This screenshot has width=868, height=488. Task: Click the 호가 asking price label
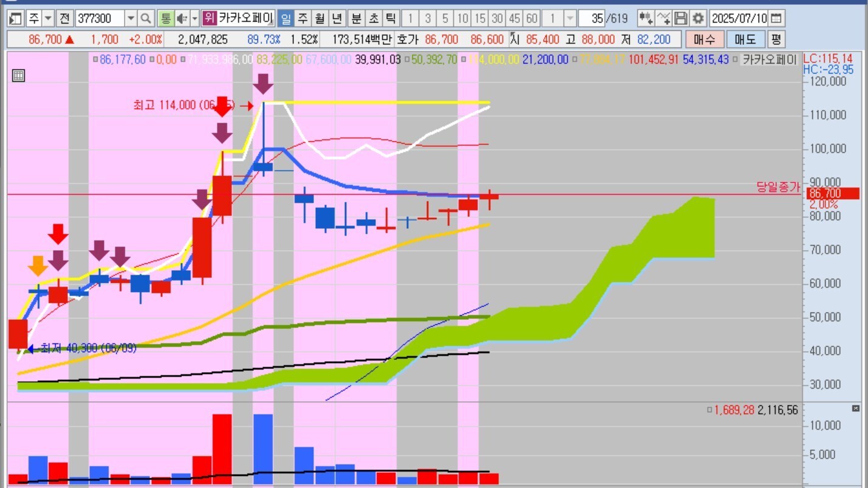coord(407,40)
